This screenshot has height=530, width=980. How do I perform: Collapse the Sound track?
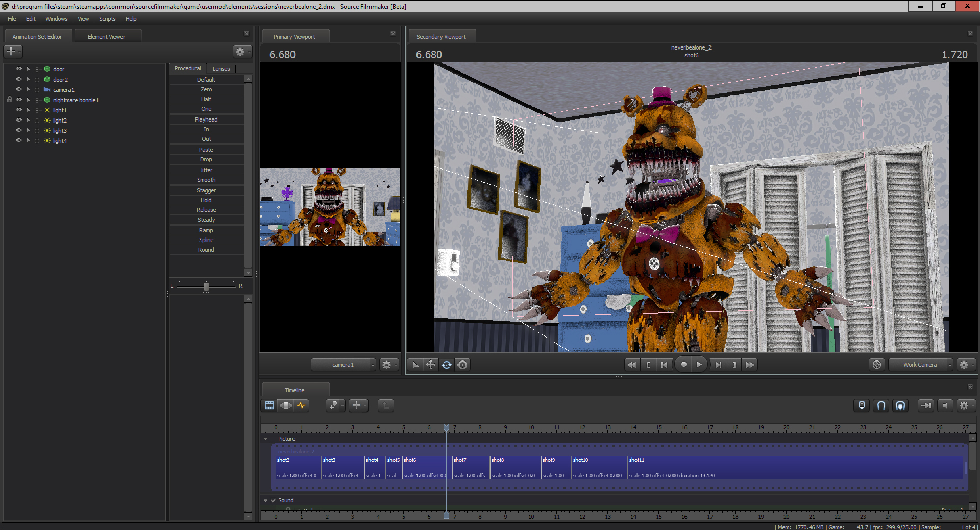(x=265, y=500)
